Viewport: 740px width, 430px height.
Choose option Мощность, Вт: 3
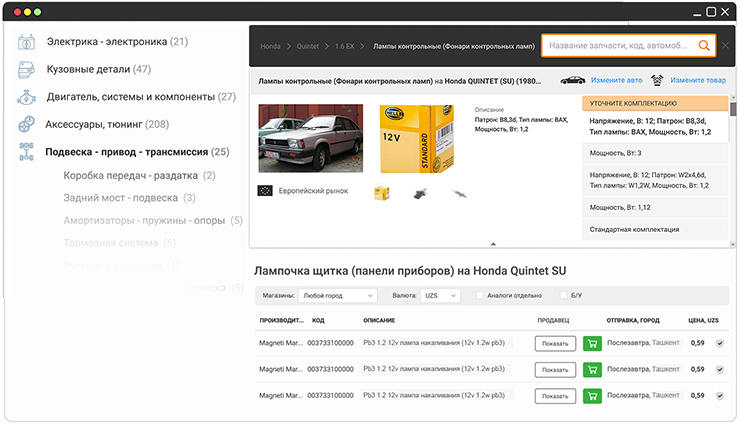[655, 153]
